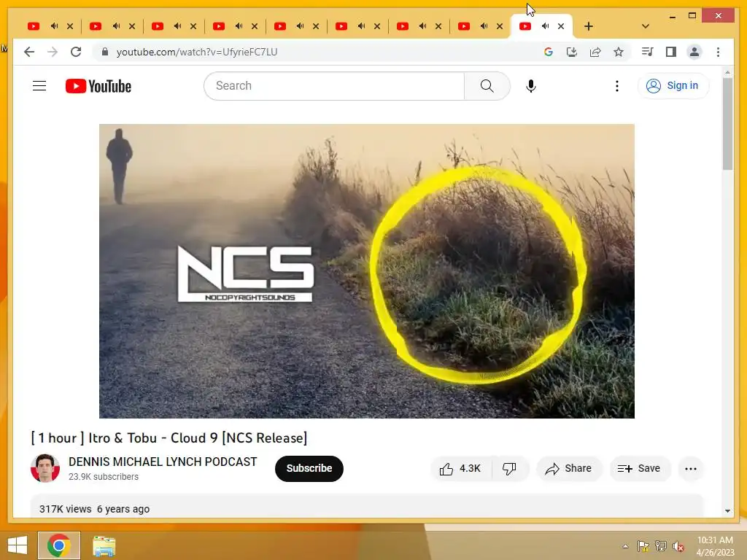747x560 pixels.
Task: Open the media controls icon in the toolbar
Action: (x=647, y=52)
